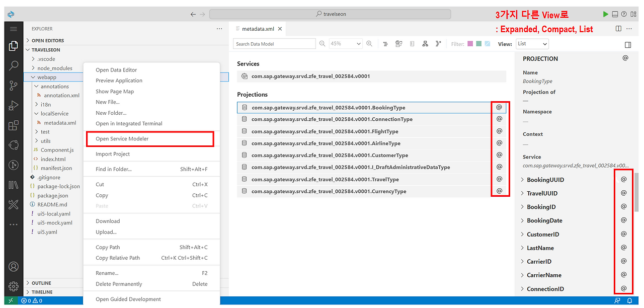Navigate back with the left arrow
644x308 pixels.
[193, 14]
